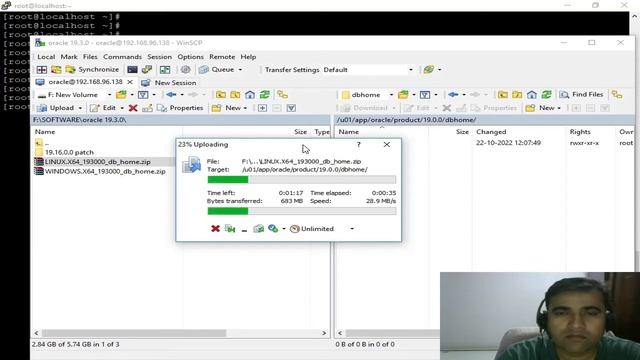Open the New Session tab

169,82
